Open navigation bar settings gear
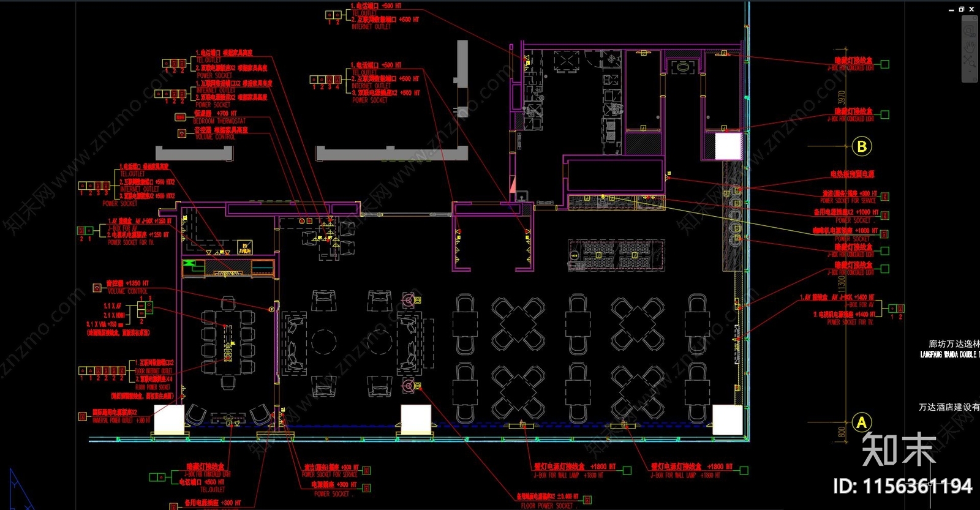Viewport: 980px width, 510px height. [x=974, y=79]
